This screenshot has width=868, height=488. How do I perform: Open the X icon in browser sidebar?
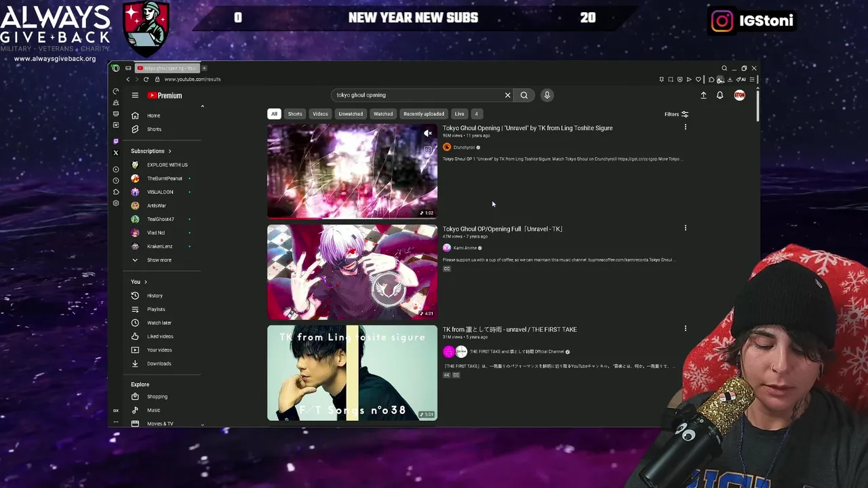point(116,152)
